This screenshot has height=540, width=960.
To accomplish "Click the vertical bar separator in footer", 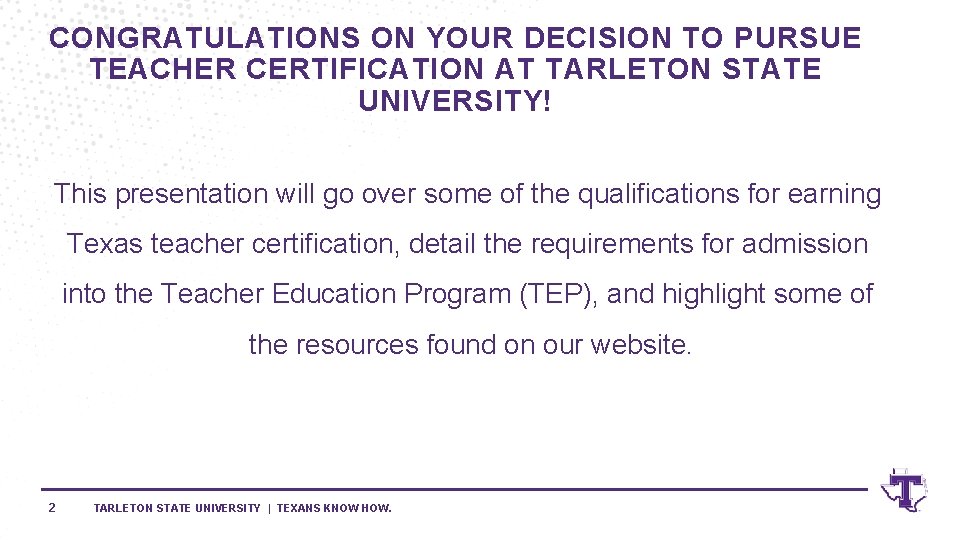I will point(269,508).
